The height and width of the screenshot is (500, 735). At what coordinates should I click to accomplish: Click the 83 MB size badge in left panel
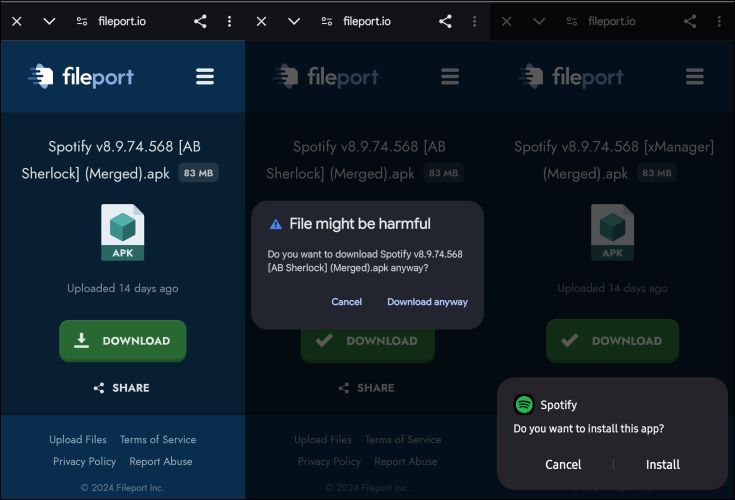tap(198, 173)
